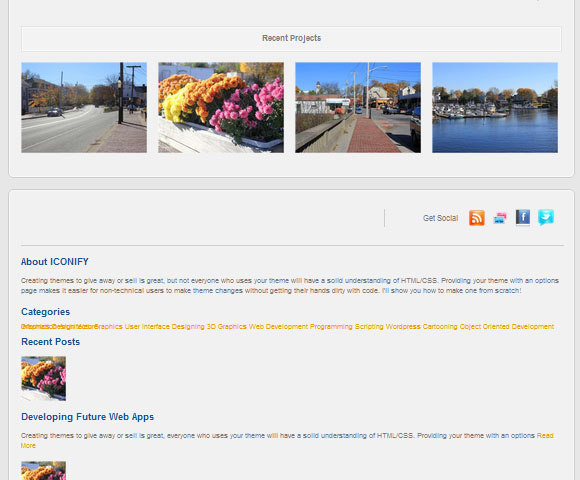The width and height of the screenshot is (580, 480).
Task: Click the Recent Posts heading
Action: 51,342
